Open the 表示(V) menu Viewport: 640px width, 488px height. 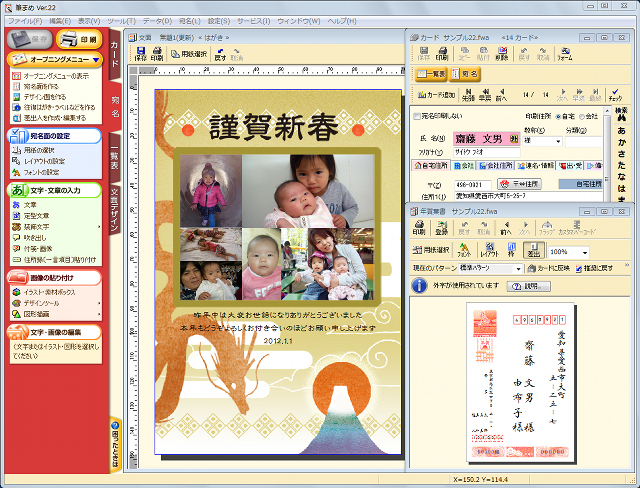pyautogui.click(x=89, y=21)
